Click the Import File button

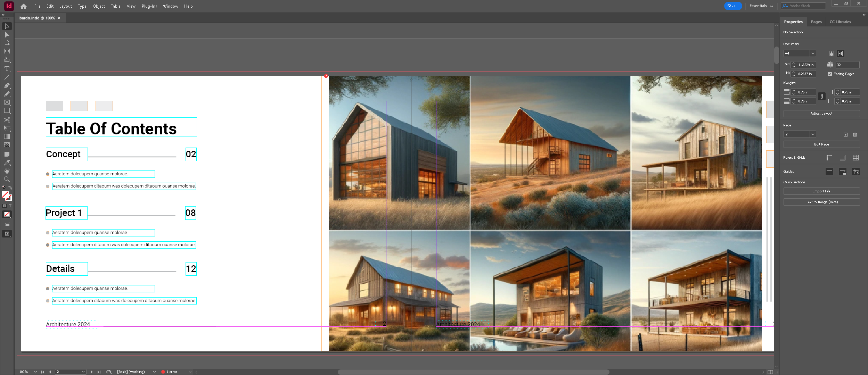[x=821, y=191]
